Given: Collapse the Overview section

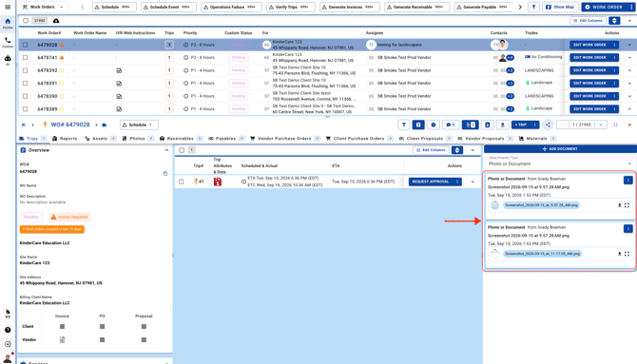Looking at the screenshot, I should point(166,150).
